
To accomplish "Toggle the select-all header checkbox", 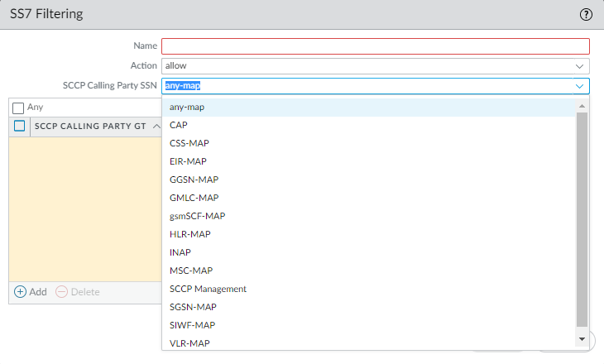I will point(20,127).
